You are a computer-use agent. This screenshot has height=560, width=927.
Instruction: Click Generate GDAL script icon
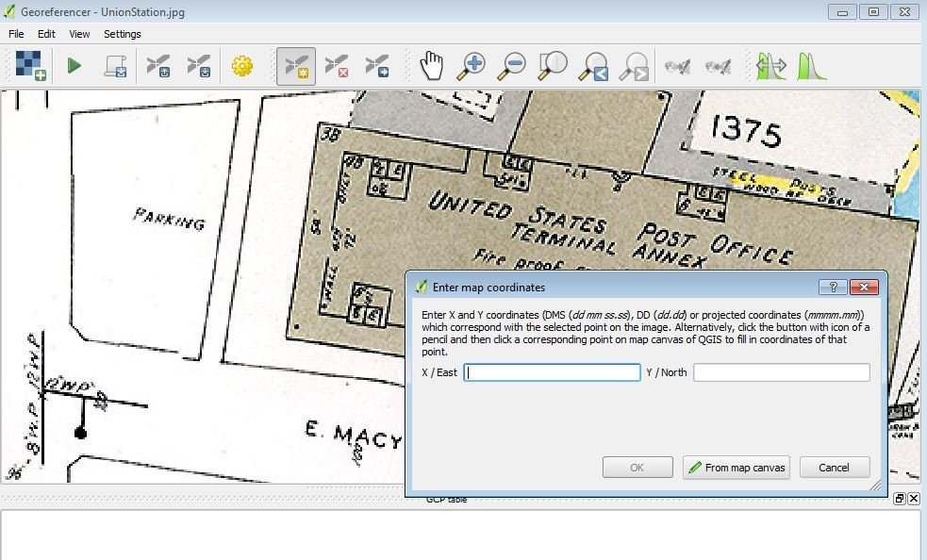point(115,66)
